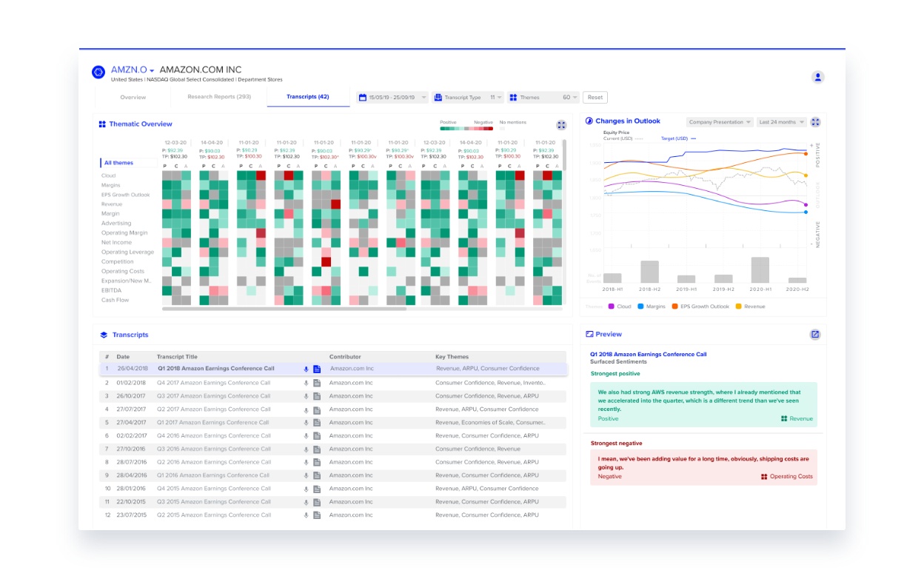Image resolution: width=924 pixels, height=579 pixels.
Task: Open the Q4 2017 Amazon Earnings Conference Call title
Action: point(213,383)
